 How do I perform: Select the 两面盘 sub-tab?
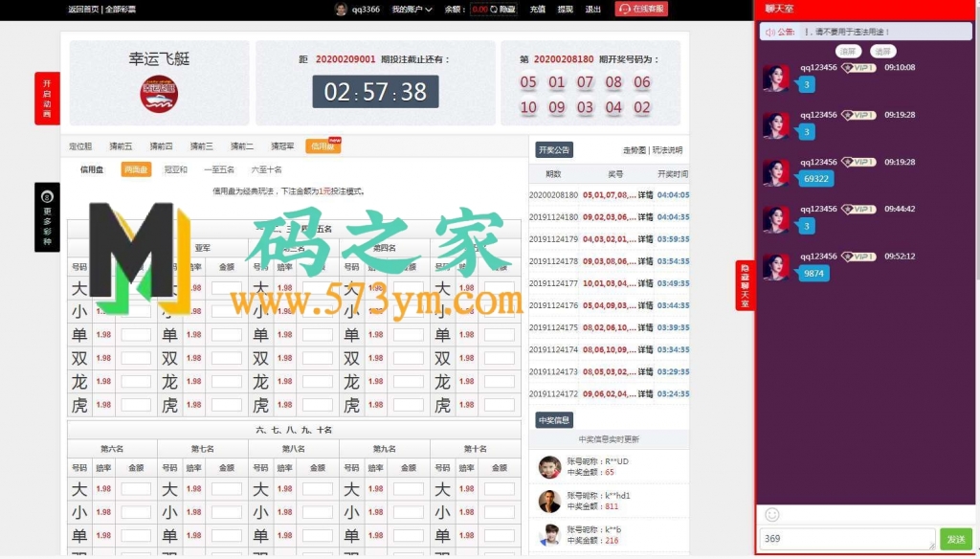click(136, 169)
